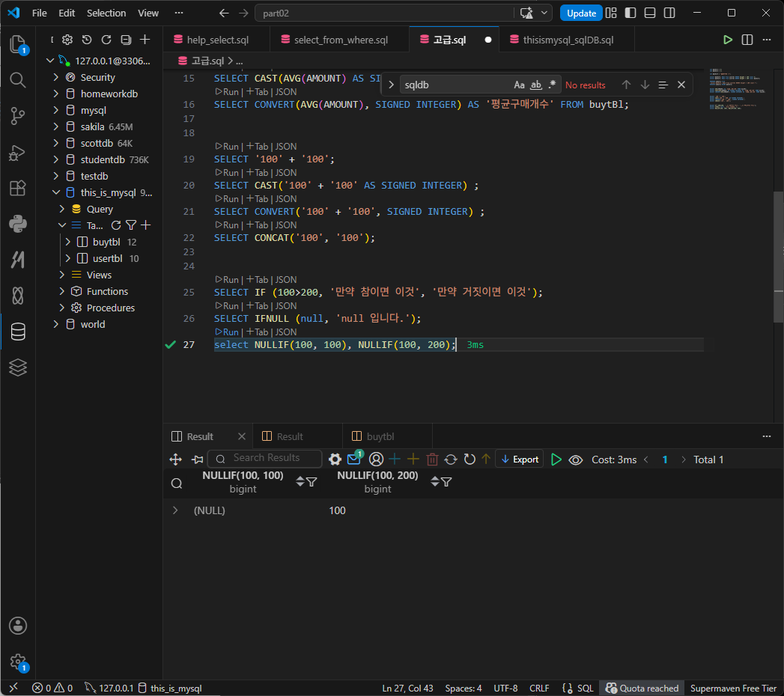Toggle Use Regular Expression in find widget
Viewport: 784px width, 696px height.
click(552, 85)
